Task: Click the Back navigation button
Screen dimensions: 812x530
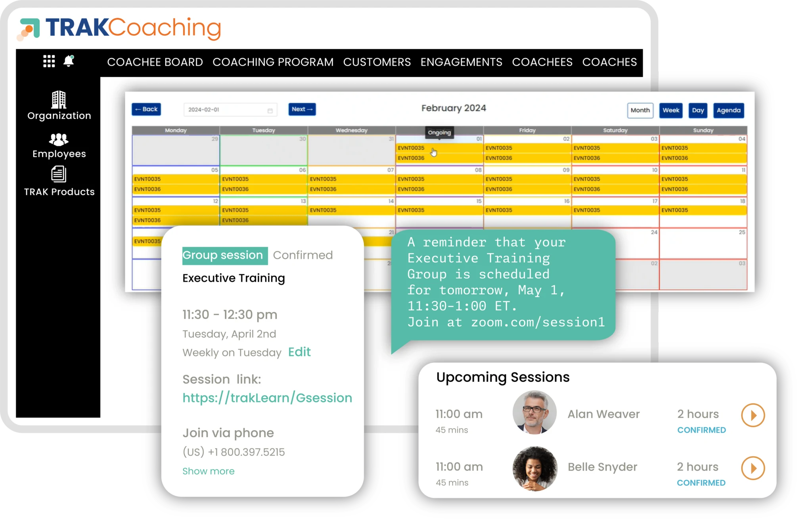Action: click(146, 109)
